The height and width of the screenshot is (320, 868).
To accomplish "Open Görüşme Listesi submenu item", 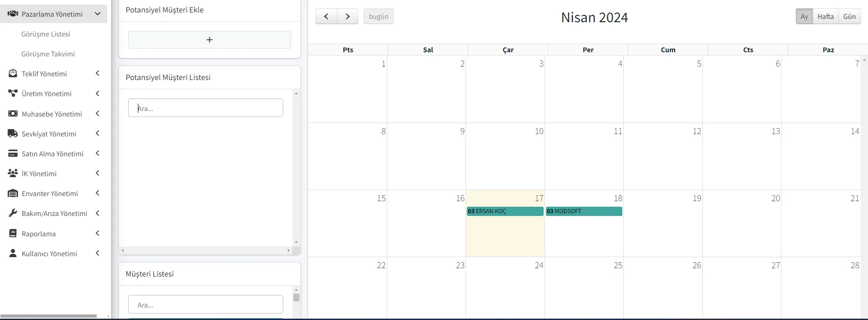I will (x=46, y=34).
